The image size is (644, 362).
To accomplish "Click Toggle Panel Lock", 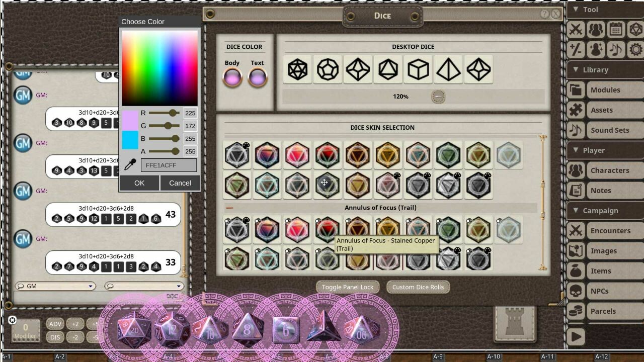I will [347, 287].
